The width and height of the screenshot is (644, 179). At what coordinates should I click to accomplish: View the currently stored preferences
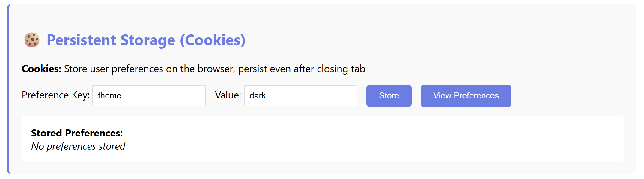[x=465, y=95]
